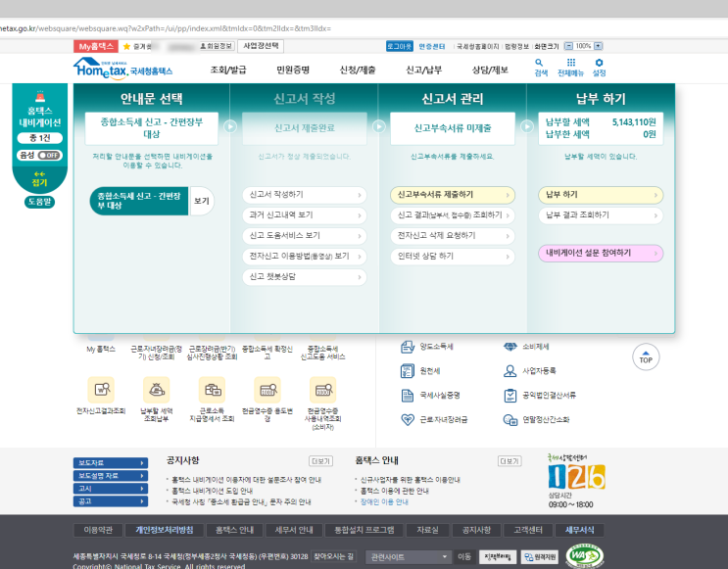Click arrow between 신고서 관리 and 납부 하기
Screen dimensions: 728x569
point(527,126)
